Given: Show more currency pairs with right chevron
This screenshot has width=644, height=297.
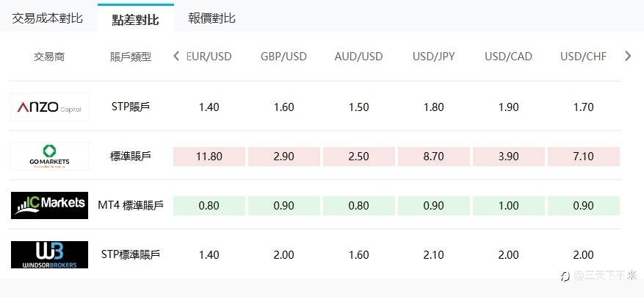Looking at the screenshot, I should pos(628,56).
